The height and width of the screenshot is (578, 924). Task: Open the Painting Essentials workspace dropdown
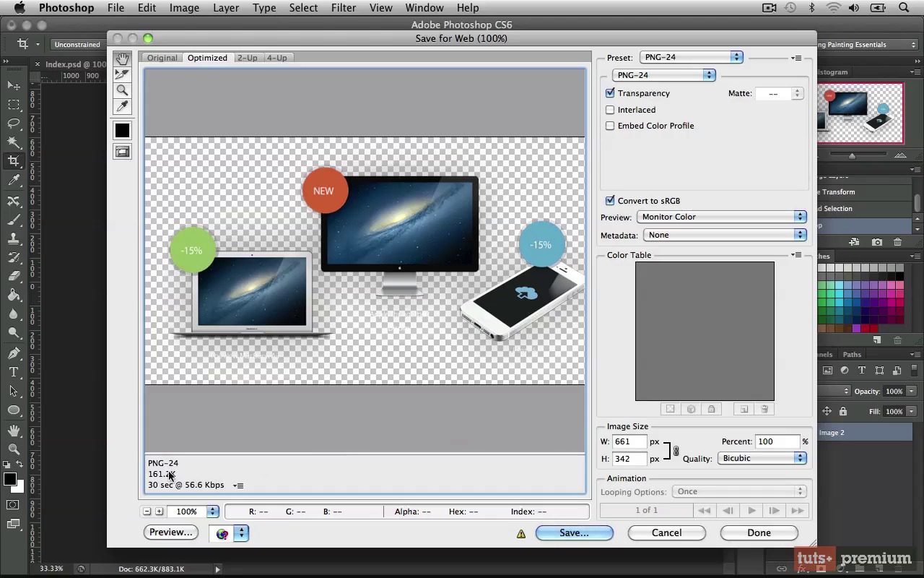point(867,45)
